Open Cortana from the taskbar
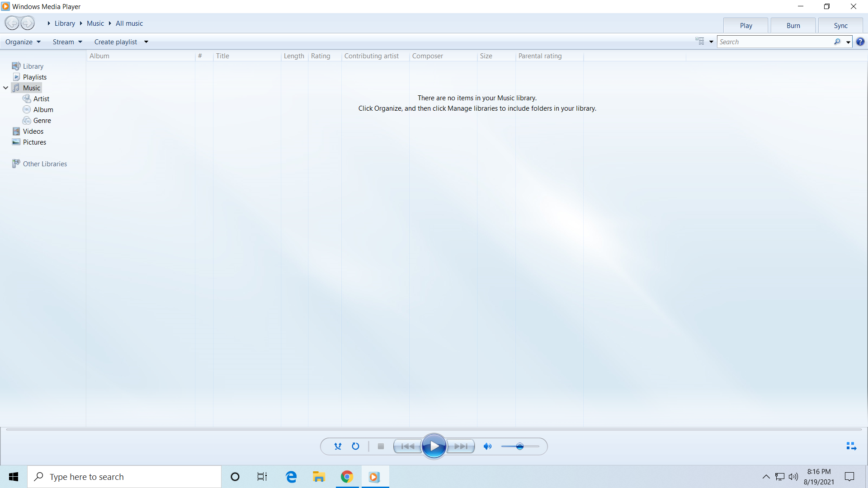The width and height of the screenshot is (868, 488). tap(235, 477)
